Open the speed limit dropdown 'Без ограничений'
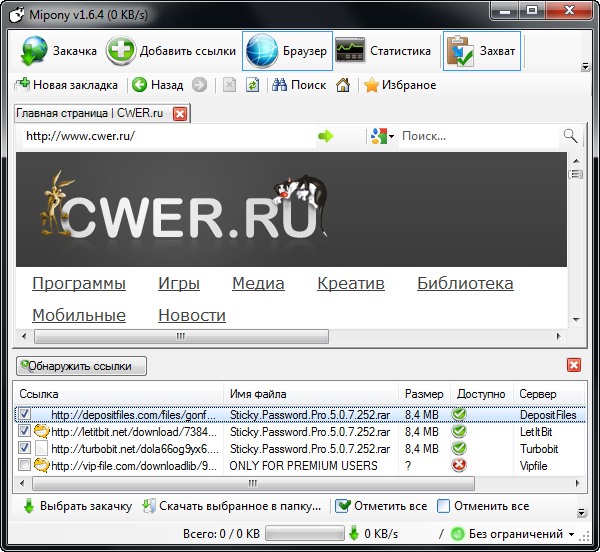 click(571, 534)
